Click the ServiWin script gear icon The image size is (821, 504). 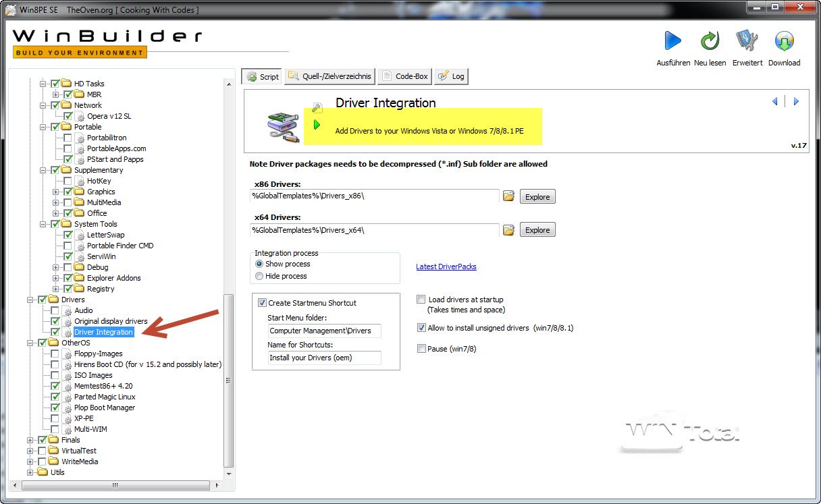80,256
